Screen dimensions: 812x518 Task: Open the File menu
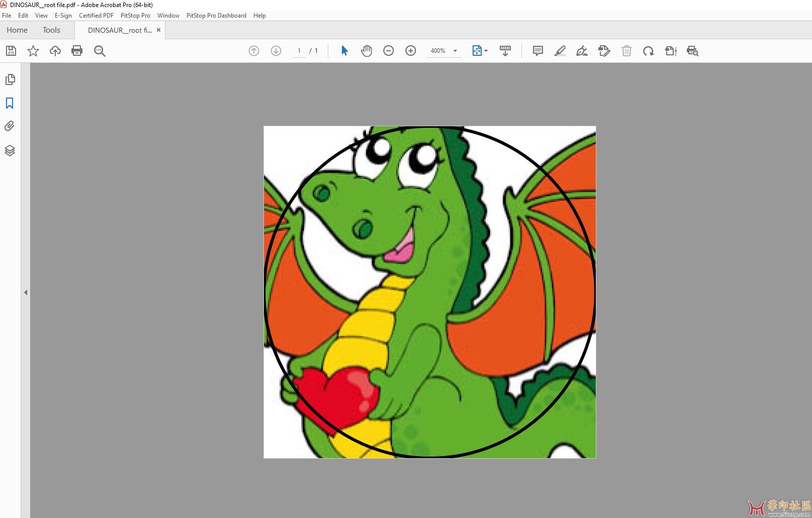coord(7,16)
